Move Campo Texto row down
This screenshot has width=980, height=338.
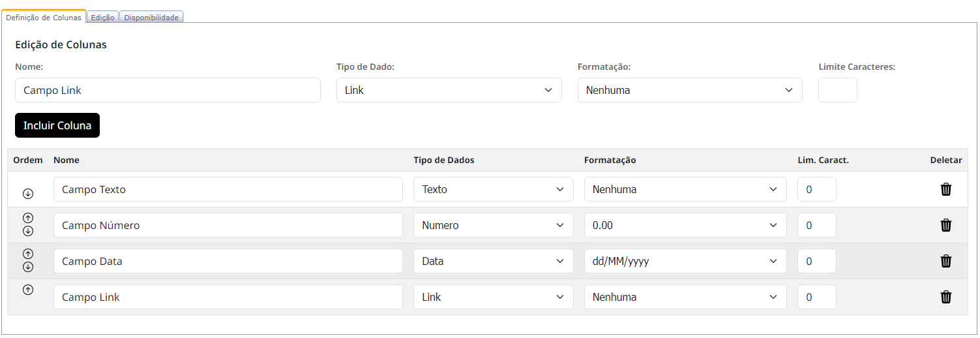coord(28,194)
